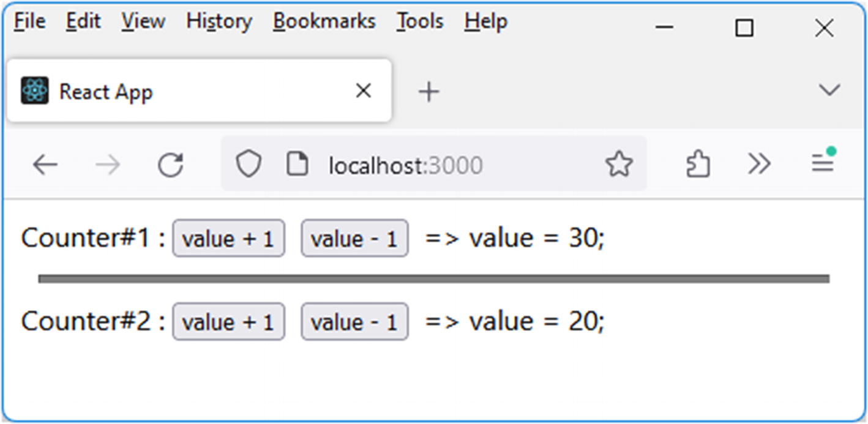Click the page info icon in address bar
This screenshot has height=424, width=868.
coord(297,165)
